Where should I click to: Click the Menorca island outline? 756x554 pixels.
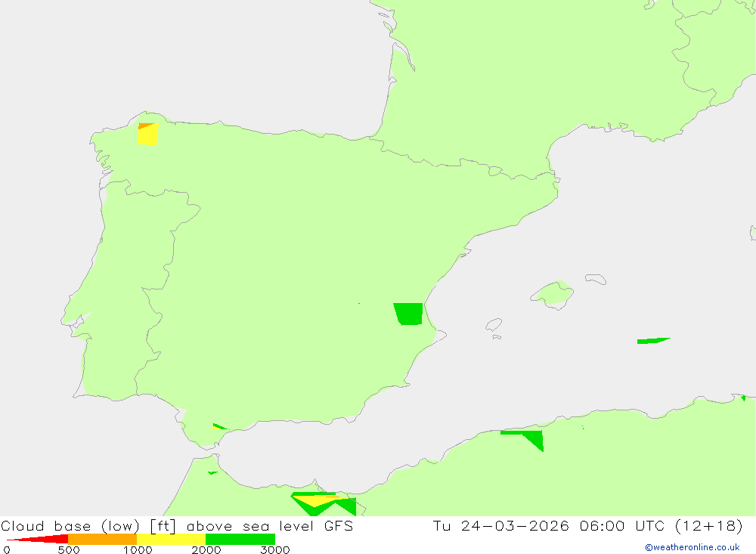point(596,279)
